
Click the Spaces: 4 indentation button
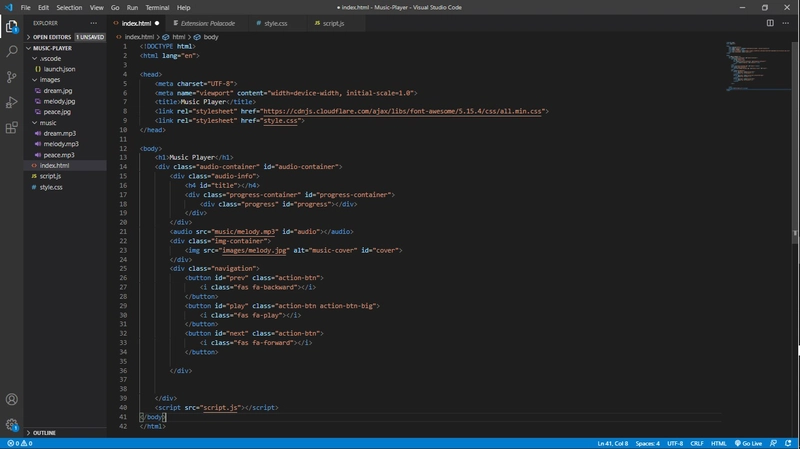[648, 443]
